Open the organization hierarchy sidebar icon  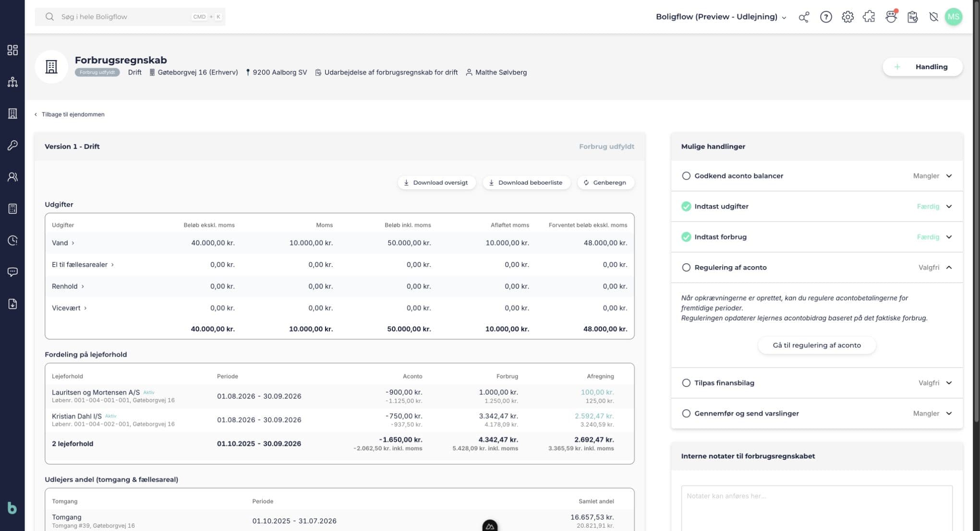pyautogui.click(x=12, y=82)
